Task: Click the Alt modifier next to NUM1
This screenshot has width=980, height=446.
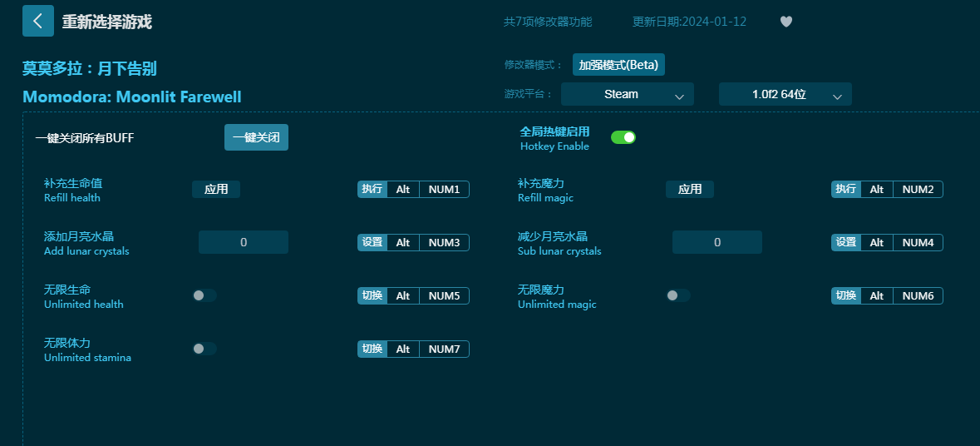Action: click(x=403, y=189)
